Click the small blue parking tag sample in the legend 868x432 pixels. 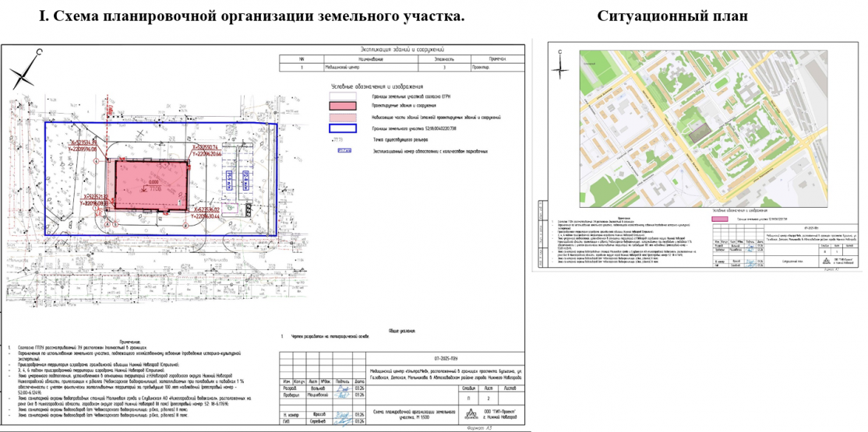point(343,150)
